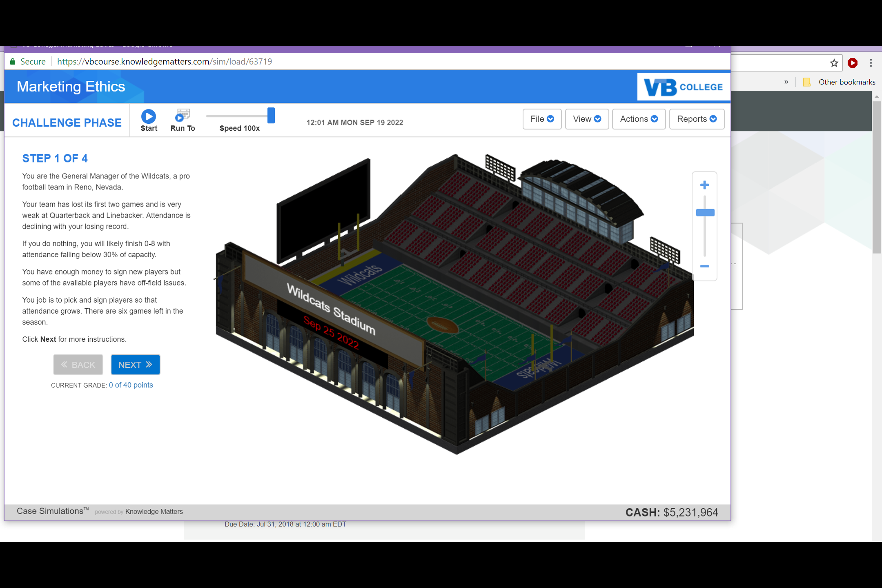Viewport: 882px width, 588px height.
Task: Open the Reports dropdown menu
Action: pyautogui.click(x=697, y=119)
